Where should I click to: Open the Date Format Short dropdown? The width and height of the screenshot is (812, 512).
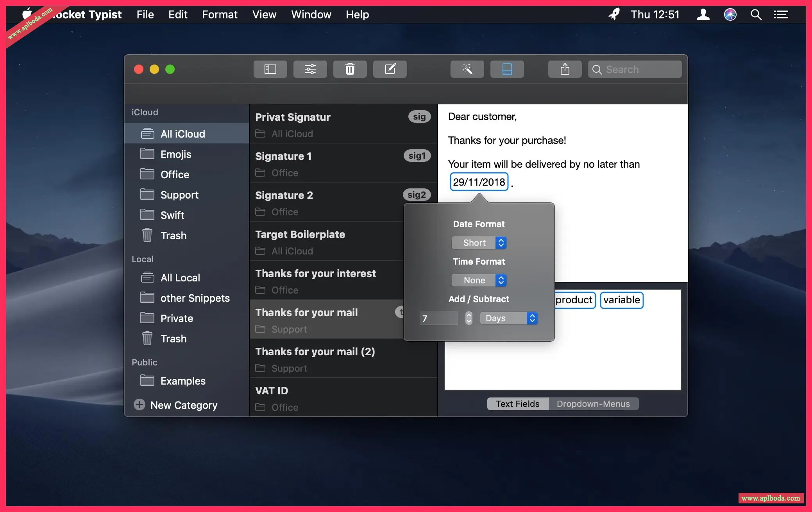[x=479, y=243]
